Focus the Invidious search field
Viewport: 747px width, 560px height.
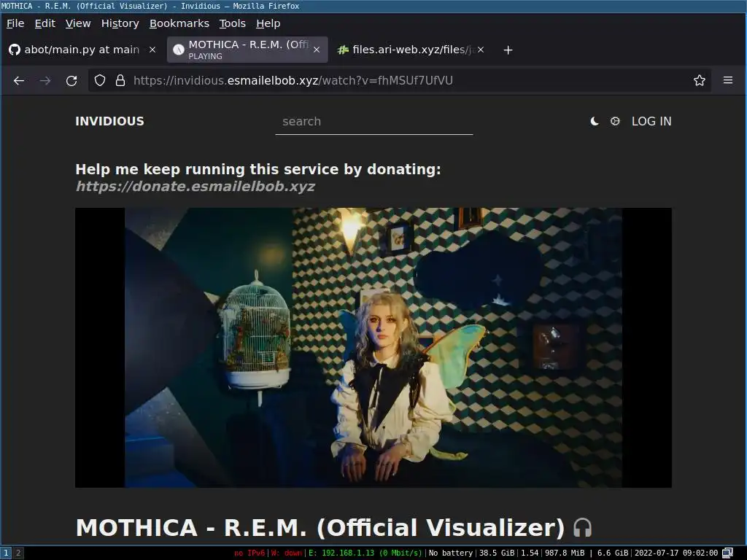point(374,122)
